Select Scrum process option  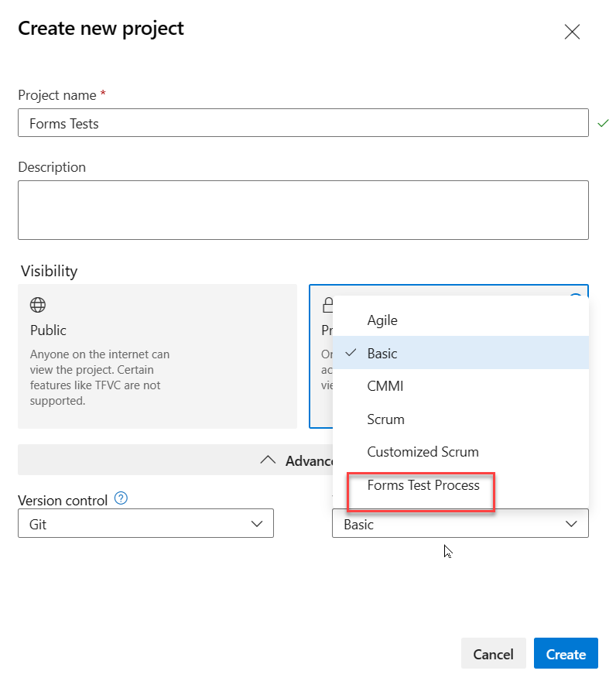point(386,419)
